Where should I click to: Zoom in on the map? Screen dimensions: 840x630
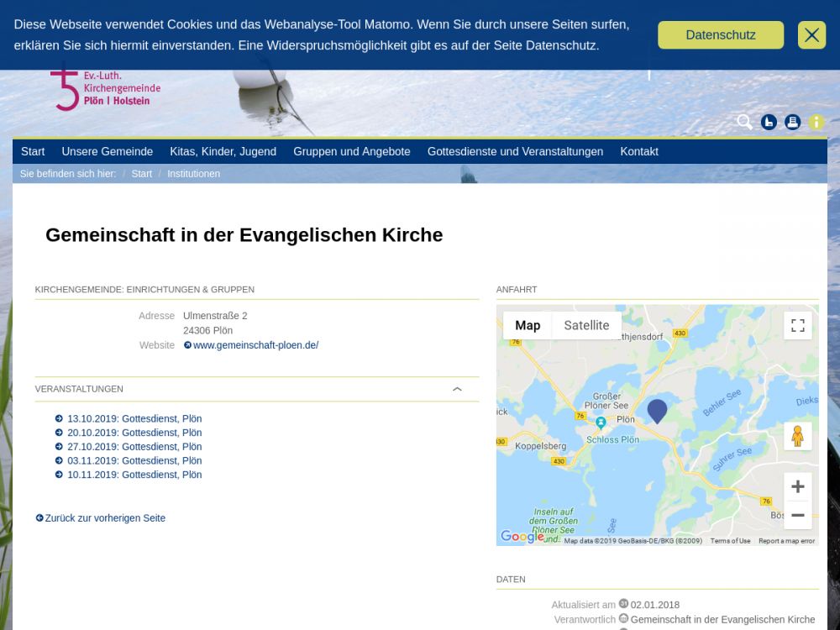click(797, 486)
